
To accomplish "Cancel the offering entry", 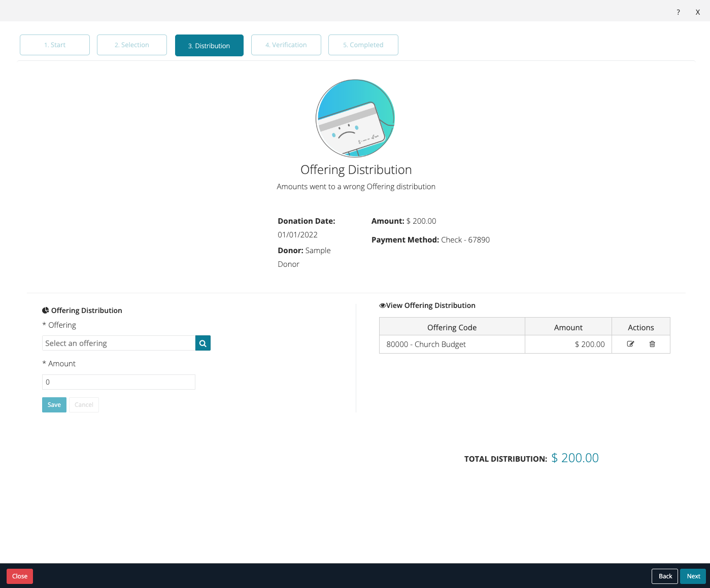I will point(83,404).
